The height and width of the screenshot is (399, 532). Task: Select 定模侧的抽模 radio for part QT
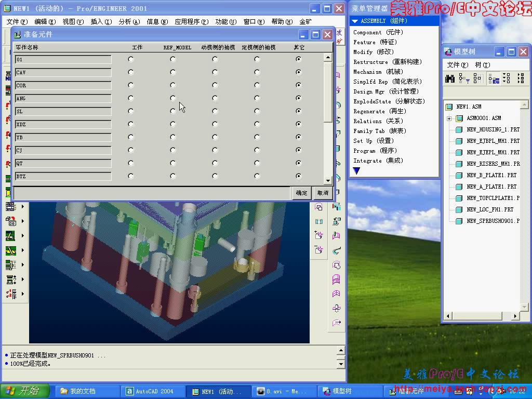coord(257,163)
